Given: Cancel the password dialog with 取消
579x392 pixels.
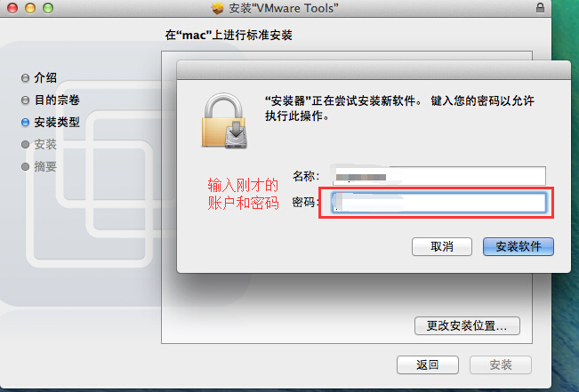Looking at the screenshot, I should click(x=442, y=246).
